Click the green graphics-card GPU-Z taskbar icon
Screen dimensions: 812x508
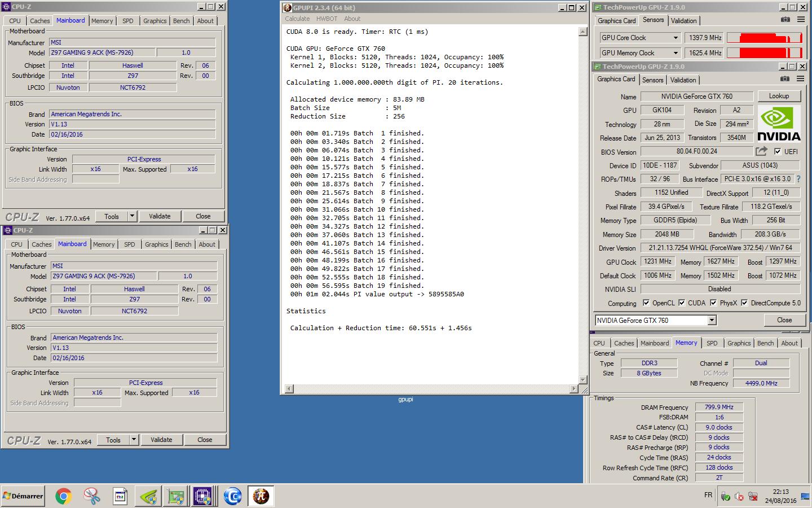[176, 496]
